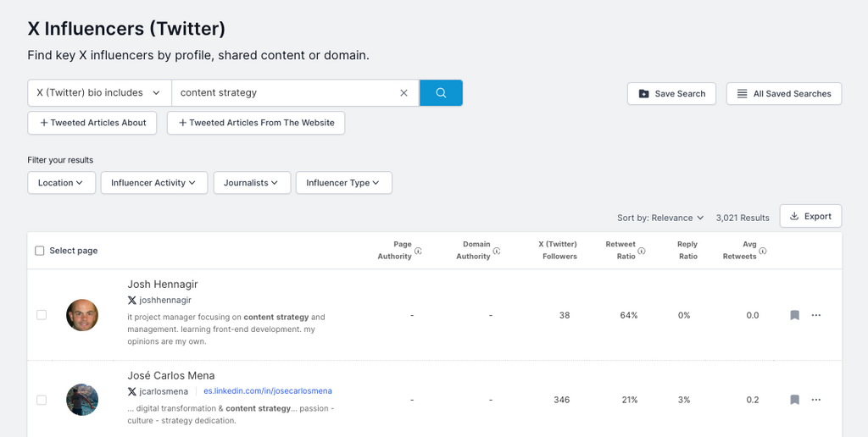Bookmark José Carlos Mena's row
868x437 pixels.
pos(794,400)
